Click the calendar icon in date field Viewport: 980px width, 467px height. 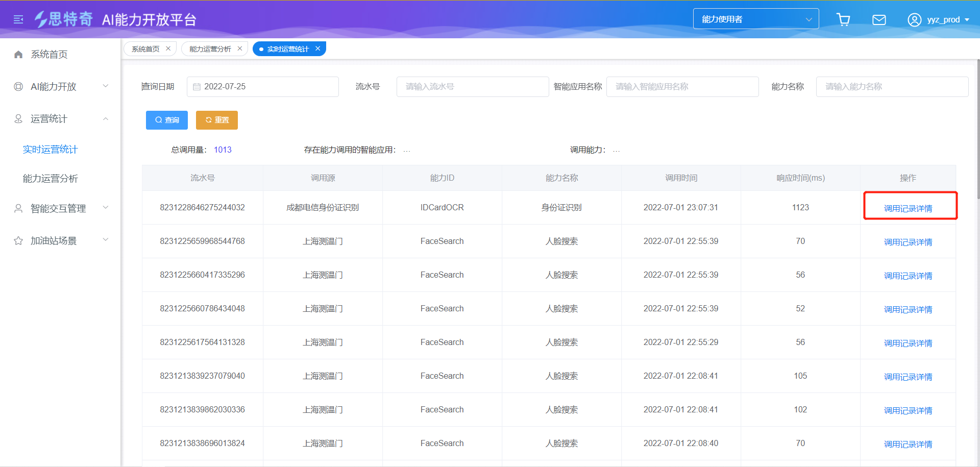tap(197, 87)
